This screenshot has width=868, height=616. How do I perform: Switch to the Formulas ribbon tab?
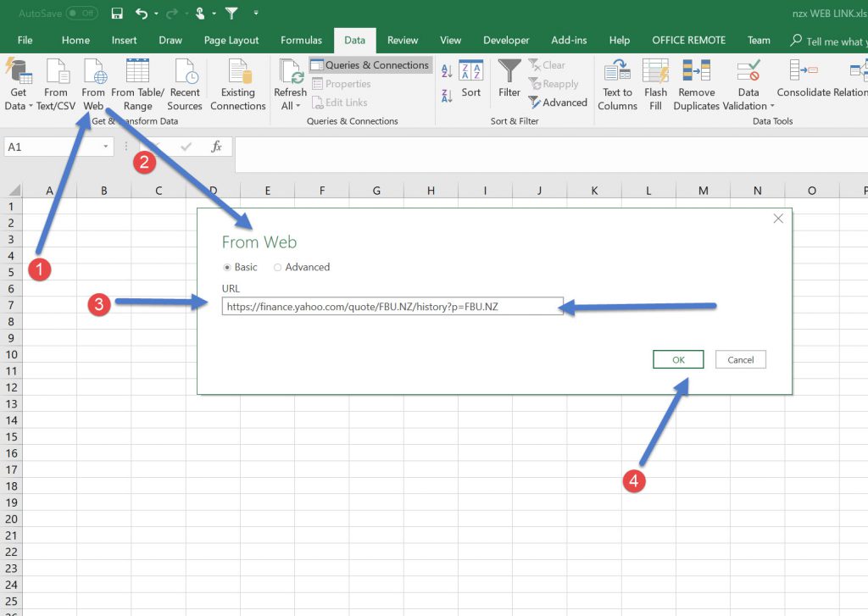pyautogui.click(x=301, y=40)
